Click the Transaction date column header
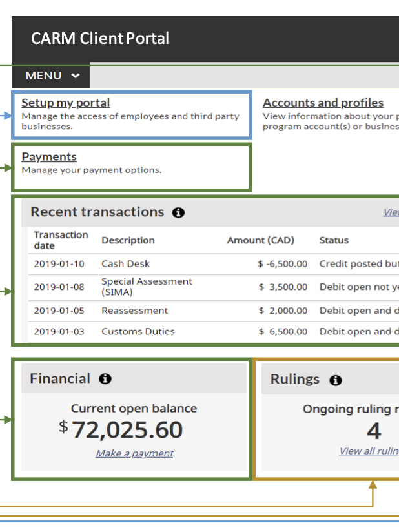The image size is (399, 532). coord(61,240)
